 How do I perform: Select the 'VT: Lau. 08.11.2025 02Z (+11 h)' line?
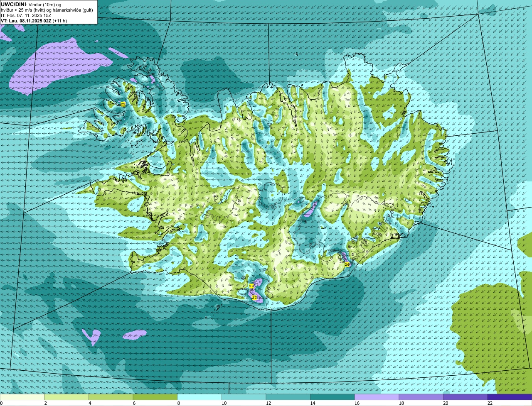[x=34, y=21]
